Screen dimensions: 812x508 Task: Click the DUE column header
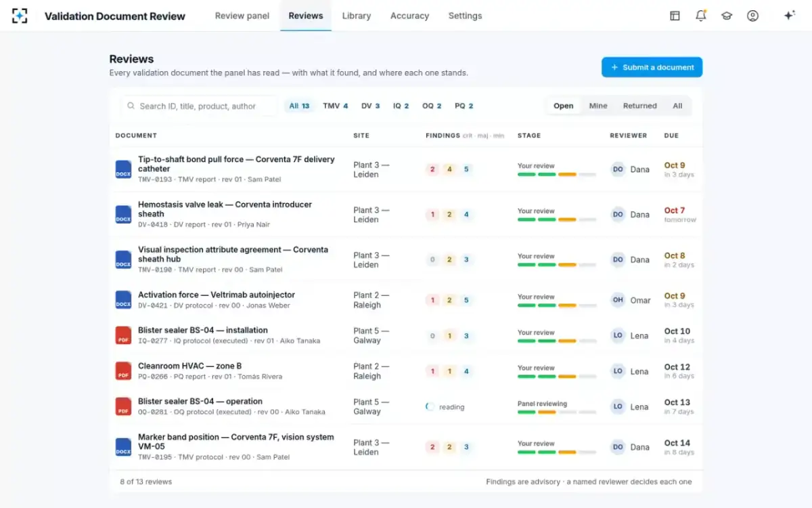(x=671, y=135)
